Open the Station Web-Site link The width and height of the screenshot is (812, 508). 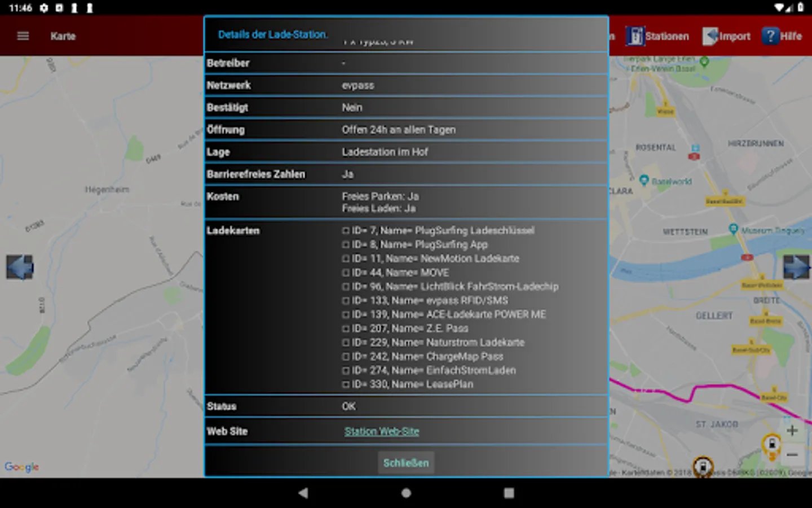[382, 431]
